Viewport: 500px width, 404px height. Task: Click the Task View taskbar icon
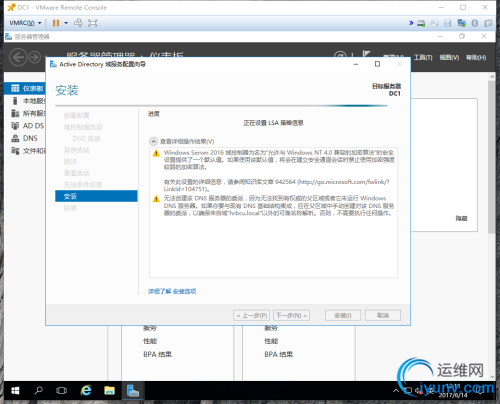tap(61, 390)
